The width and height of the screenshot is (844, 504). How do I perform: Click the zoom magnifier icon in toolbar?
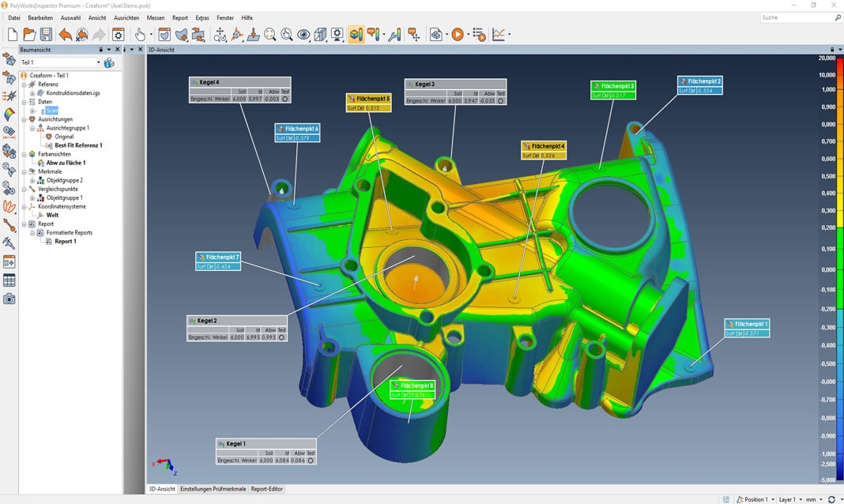pyautogui.click(x=270, y=35)
